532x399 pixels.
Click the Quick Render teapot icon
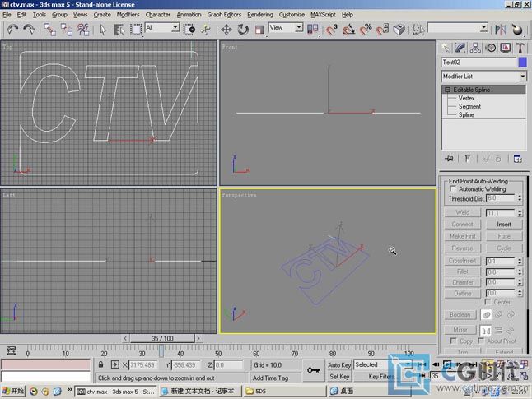point(517,30)
